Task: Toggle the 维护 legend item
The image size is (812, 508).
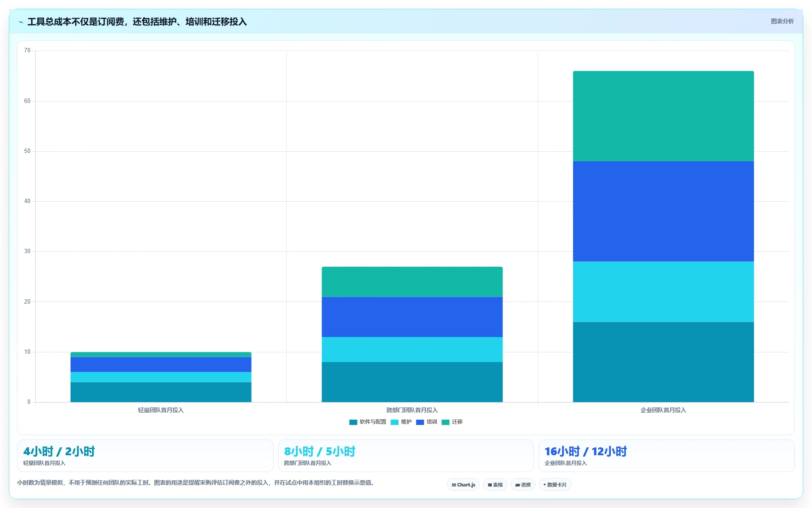Action: coord(401,422)
